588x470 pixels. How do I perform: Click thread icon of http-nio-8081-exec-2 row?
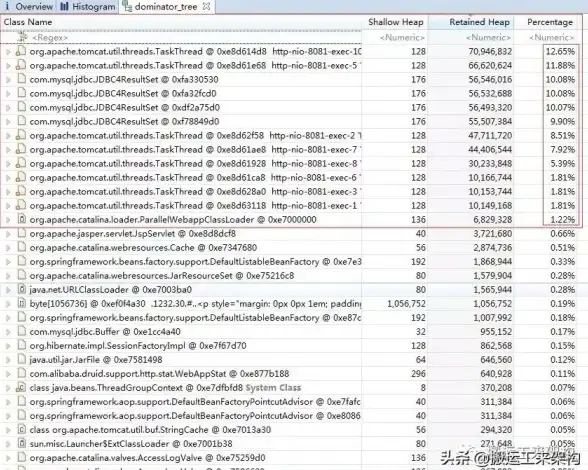click(21, 135)
